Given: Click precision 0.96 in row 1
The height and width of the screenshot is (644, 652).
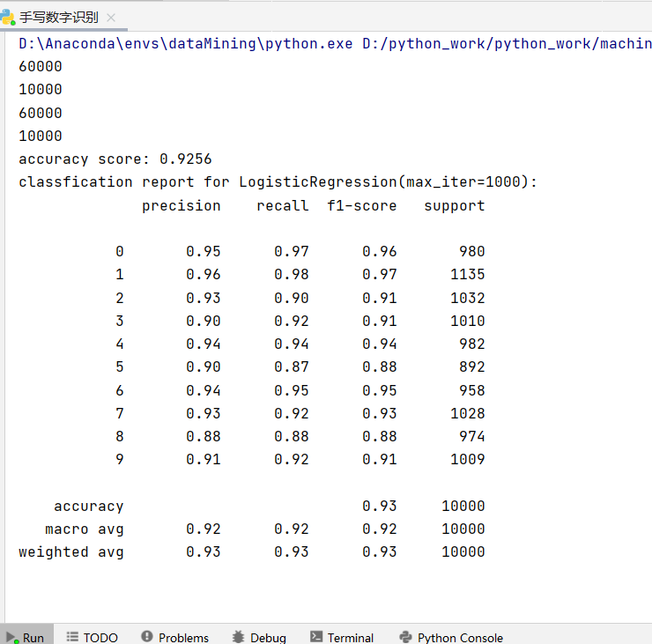Looking at the screenshot, I should [204, 274].
